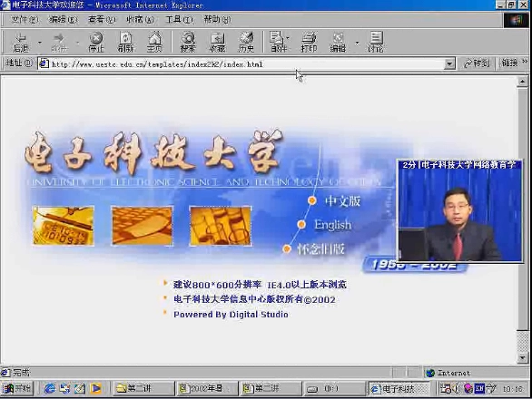
Task: Click the Go (转到) button
Action: point(477,63)
